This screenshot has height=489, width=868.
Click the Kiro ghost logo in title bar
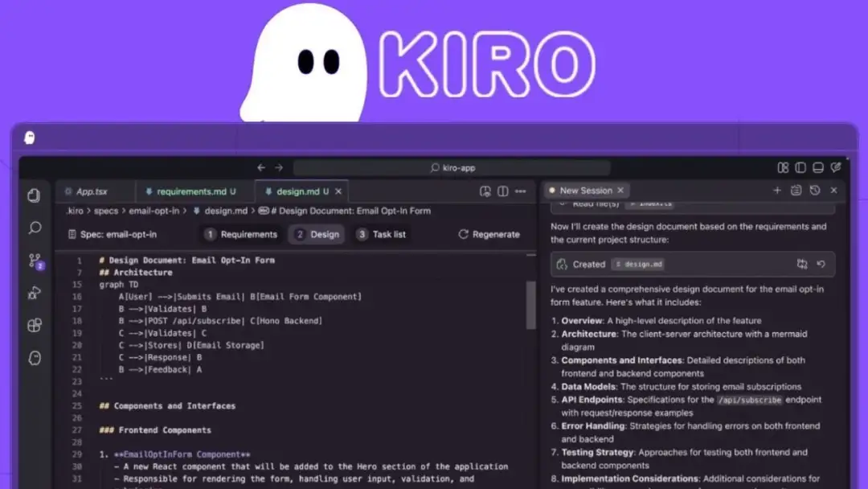[x=30, y=138]
